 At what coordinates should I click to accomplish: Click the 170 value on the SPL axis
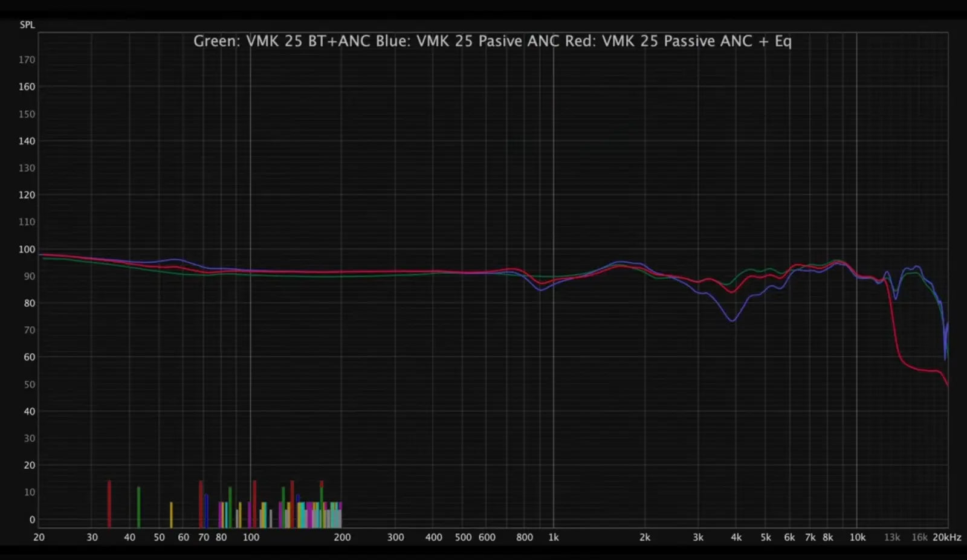pyautogui.click(x=27, y=60)
